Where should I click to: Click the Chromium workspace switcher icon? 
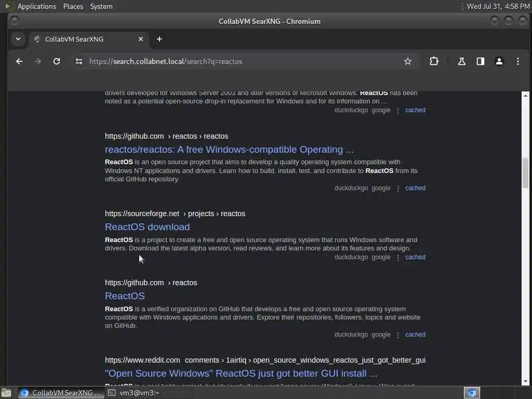point(472,393)
